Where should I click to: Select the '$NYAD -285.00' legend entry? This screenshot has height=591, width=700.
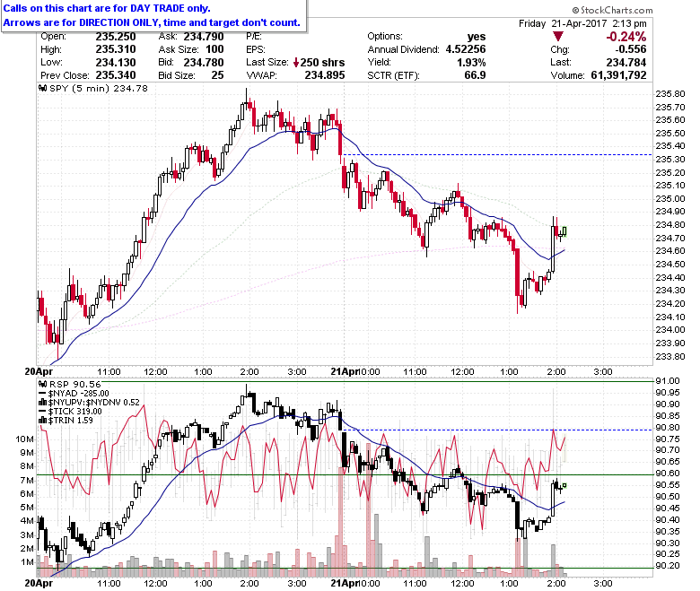click(x=79, y=393)
